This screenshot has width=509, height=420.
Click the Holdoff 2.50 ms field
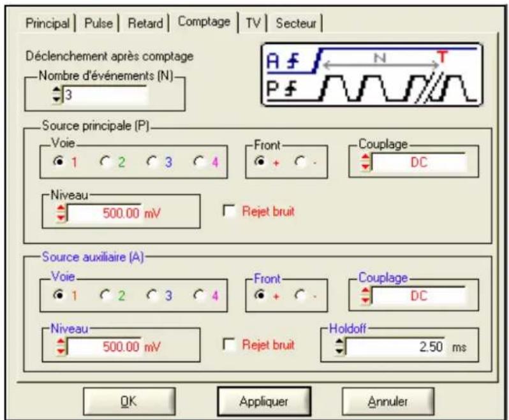395,347
